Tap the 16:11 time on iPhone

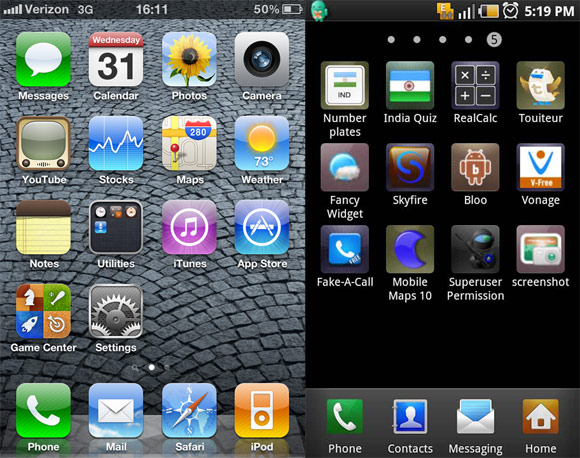coord(152,9)
